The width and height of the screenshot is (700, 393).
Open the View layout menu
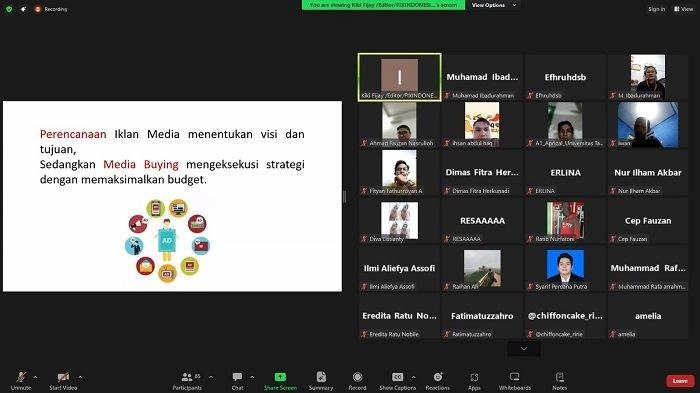click(683, 9)
